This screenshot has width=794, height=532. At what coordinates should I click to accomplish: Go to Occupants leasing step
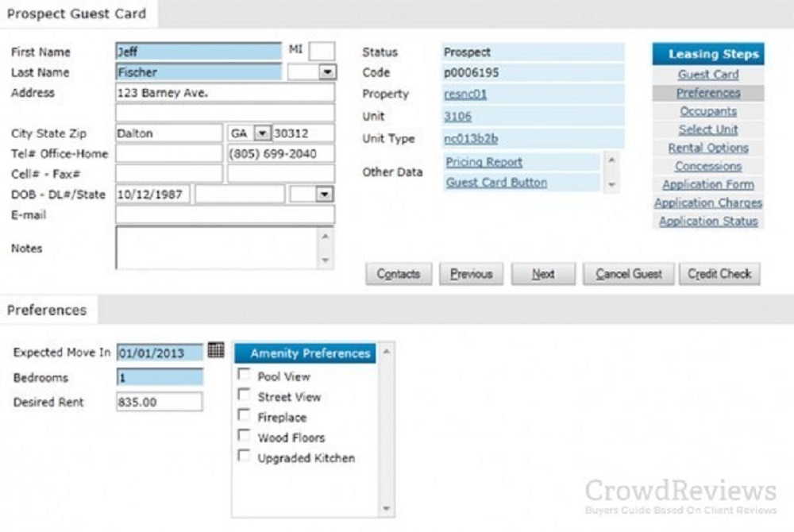707,111
